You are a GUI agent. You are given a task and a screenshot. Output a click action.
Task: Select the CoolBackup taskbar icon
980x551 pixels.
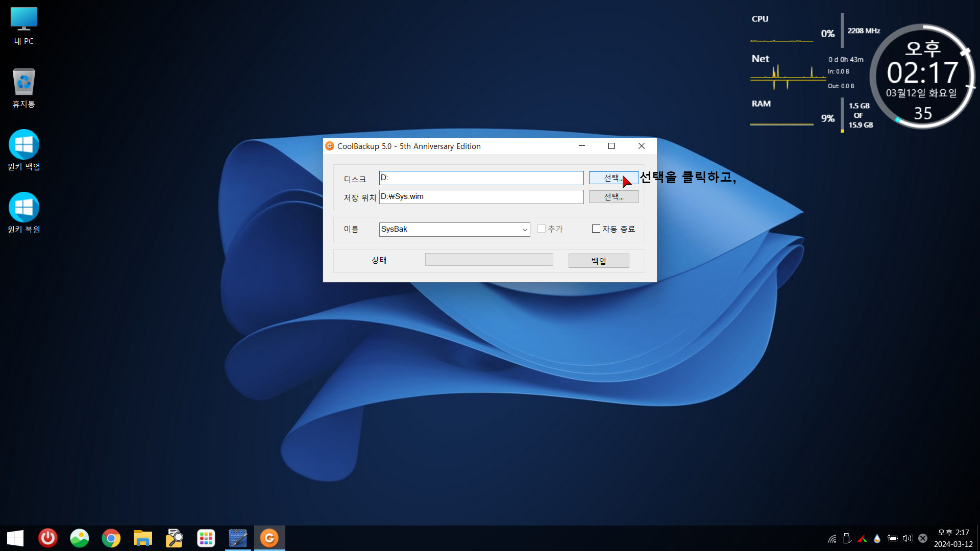tap(269, 538)
